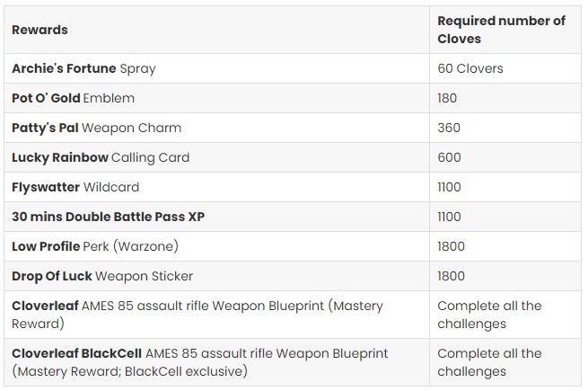Image resolution: width=588 pixels, height=391 pixels.
Task: Click the Required number of Cloves header
Action: click(501, 30)
